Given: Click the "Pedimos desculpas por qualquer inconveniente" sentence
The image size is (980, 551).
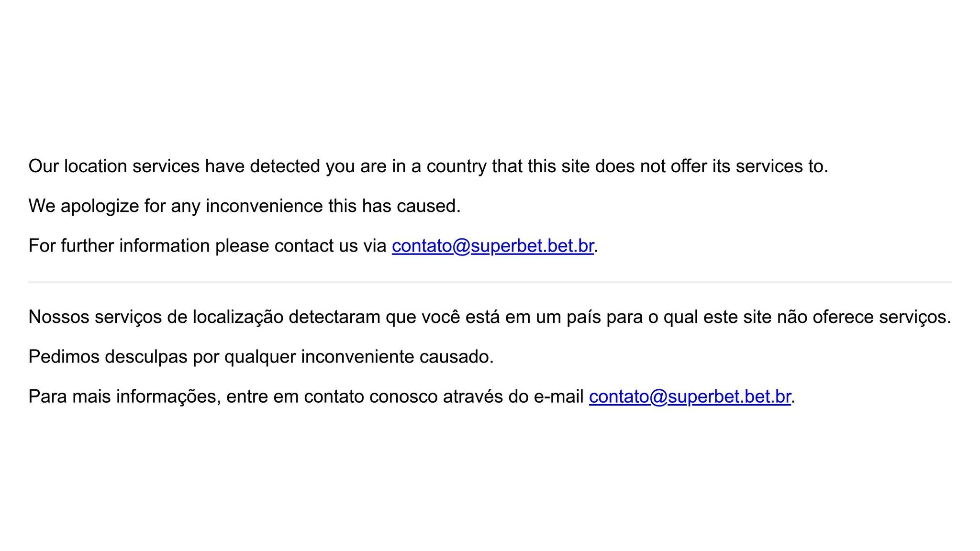Looking at the screenshot, I should point(261,357).
